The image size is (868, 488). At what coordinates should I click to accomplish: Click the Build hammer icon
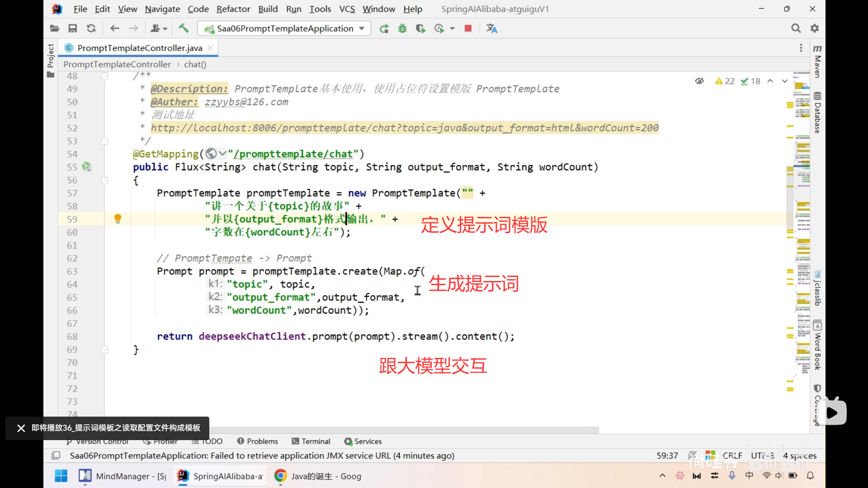(x=184, y=28)
